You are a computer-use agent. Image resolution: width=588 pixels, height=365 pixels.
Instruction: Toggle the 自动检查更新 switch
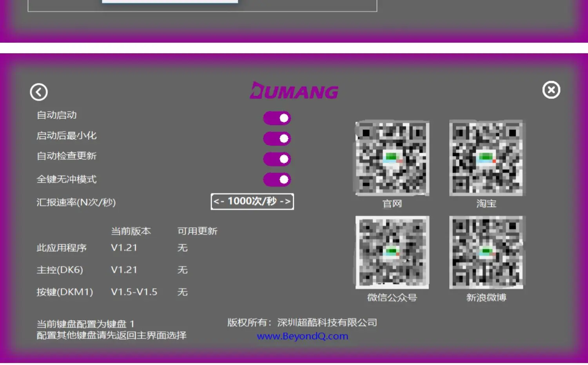(x=277, y=159)
